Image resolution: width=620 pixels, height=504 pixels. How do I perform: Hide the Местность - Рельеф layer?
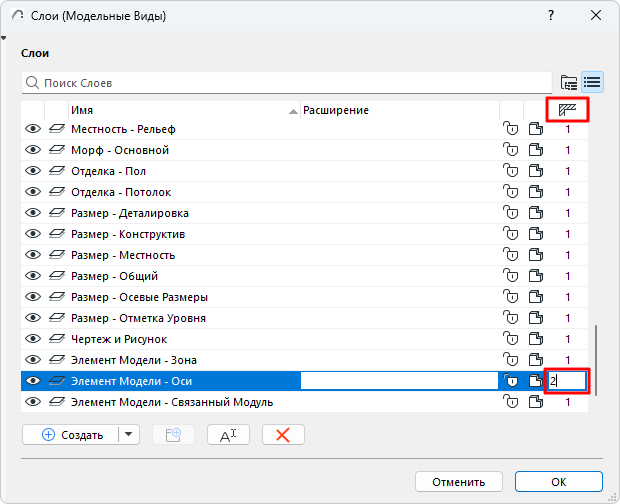click(x=33, y=129)
